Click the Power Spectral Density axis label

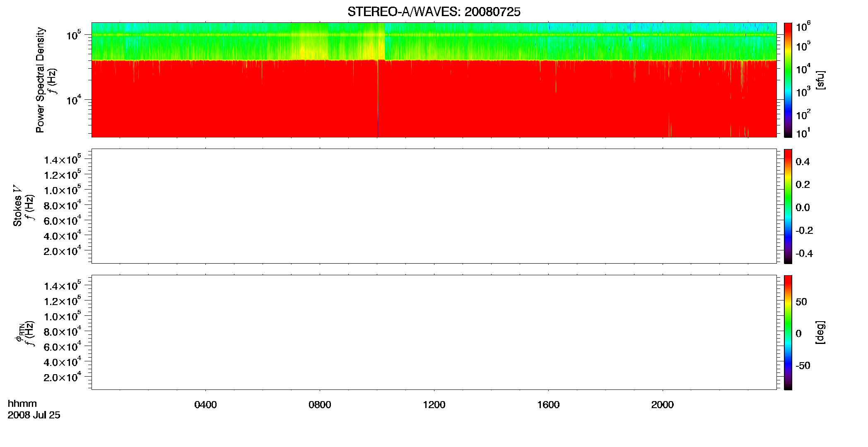[40, 80]
